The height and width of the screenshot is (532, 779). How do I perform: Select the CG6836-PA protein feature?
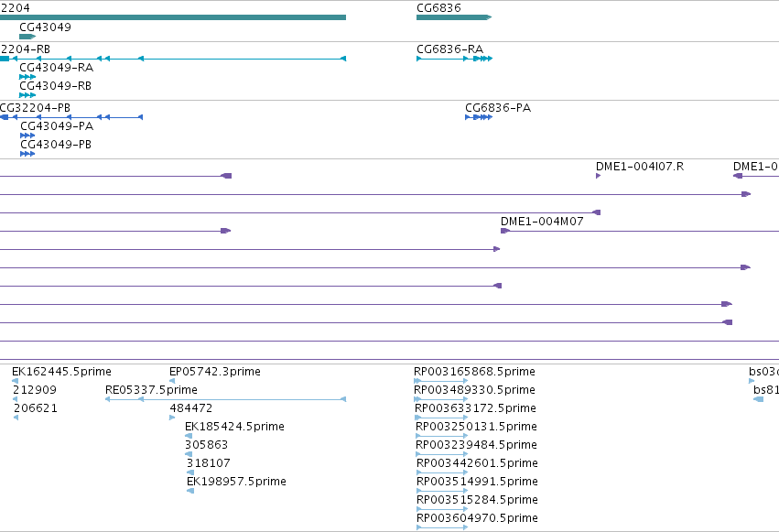(x=479, y=117)
